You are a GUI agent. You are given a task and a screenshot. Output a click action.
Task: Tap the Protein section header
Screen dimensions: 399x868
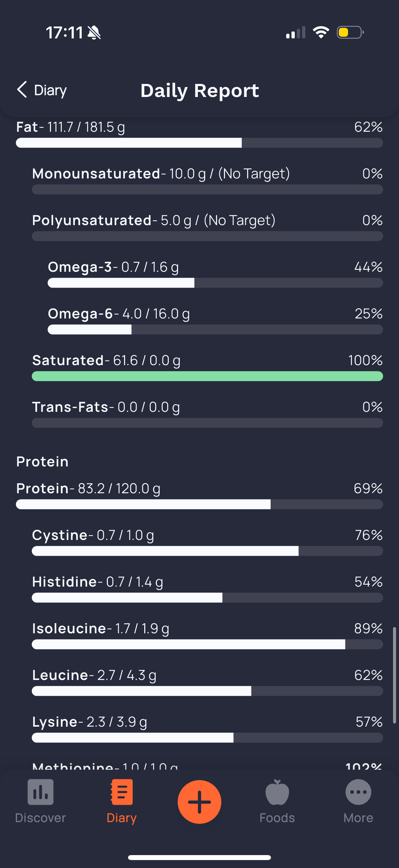click(42, 461)
